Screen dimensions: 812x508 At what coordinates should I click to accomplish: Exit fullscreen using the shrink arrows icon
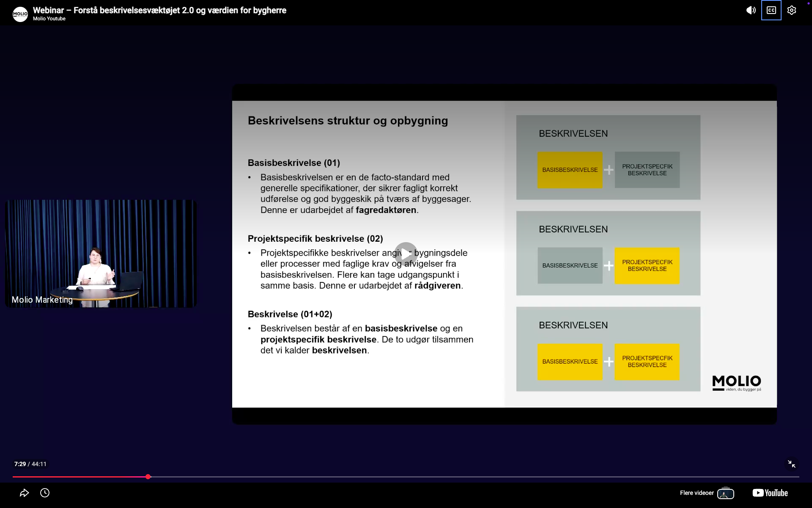tap(792, 464)
